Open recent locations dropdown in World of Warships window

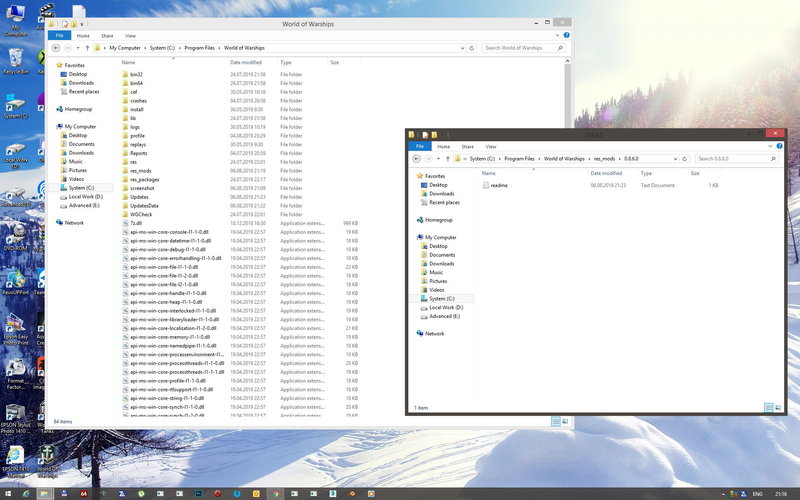pos(78,48)
